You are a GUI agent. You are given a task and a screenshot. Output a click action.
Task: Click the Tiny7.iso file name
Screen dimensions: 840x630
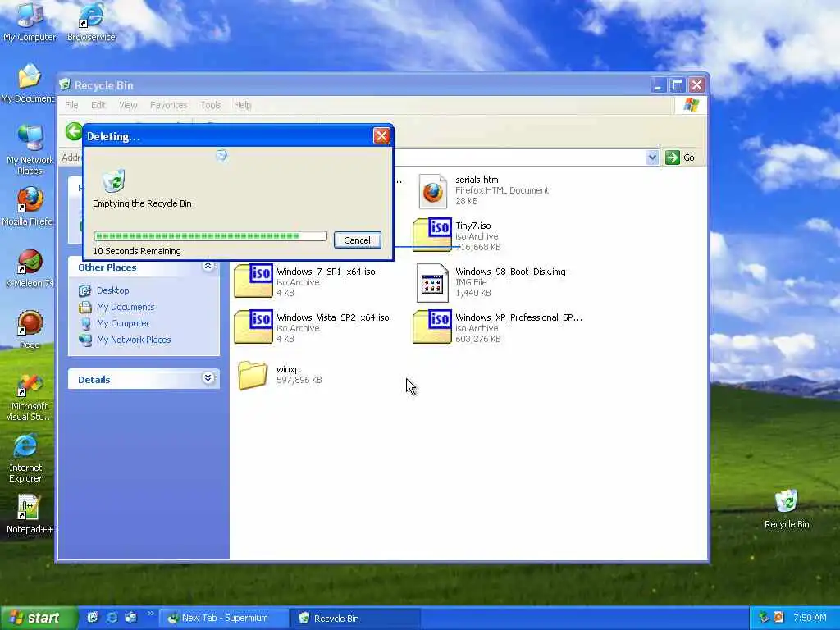pos(473,226)
